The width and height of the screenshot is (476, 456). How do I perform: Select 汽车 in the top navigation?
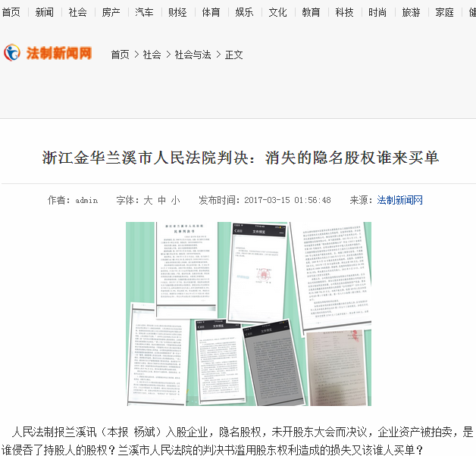click(x=144, y=12)
